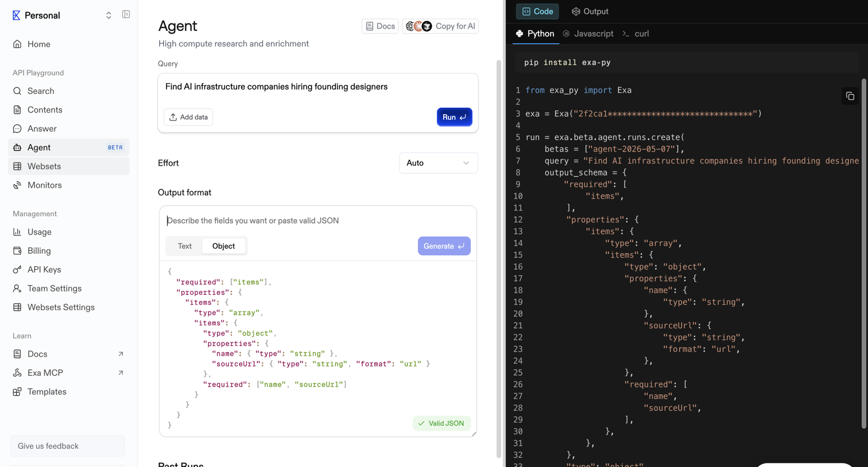Open the Personal workspace switcher chevrons

(x=108, y=15)
